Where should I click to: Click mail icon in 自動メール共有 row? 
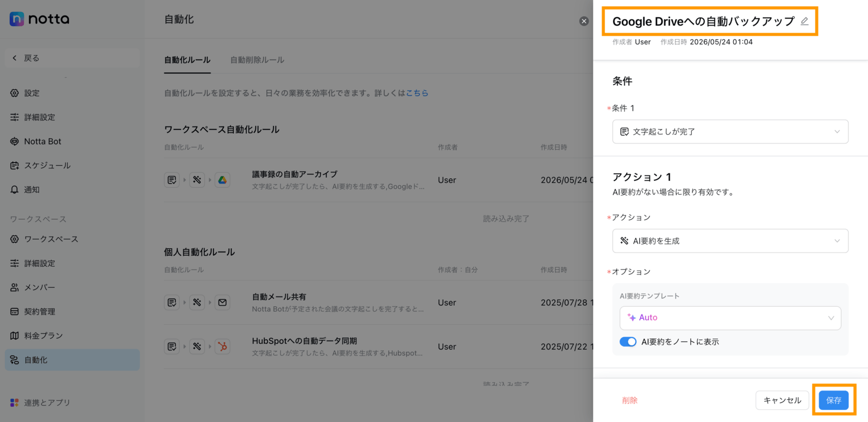click(222, 303)
